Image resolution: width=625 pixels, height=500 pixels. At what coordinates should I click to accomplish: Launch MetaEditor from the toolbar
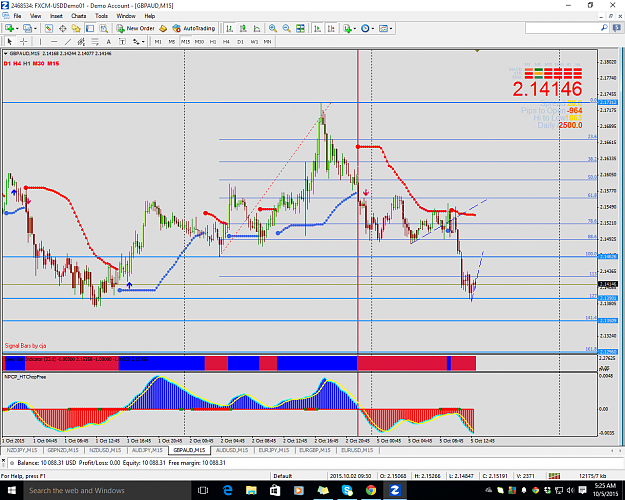point(163,28)
